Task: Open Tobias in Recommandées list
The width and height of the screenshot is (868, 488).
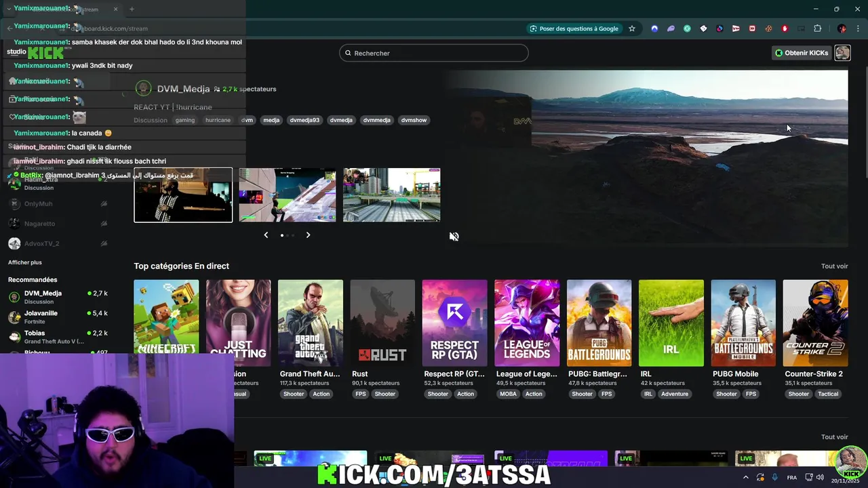Action: coord(58,337)
